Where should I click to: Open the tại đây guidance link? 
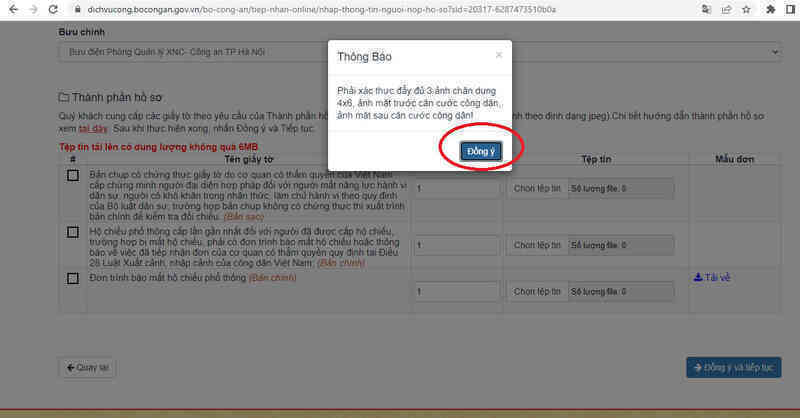point(92,129)
